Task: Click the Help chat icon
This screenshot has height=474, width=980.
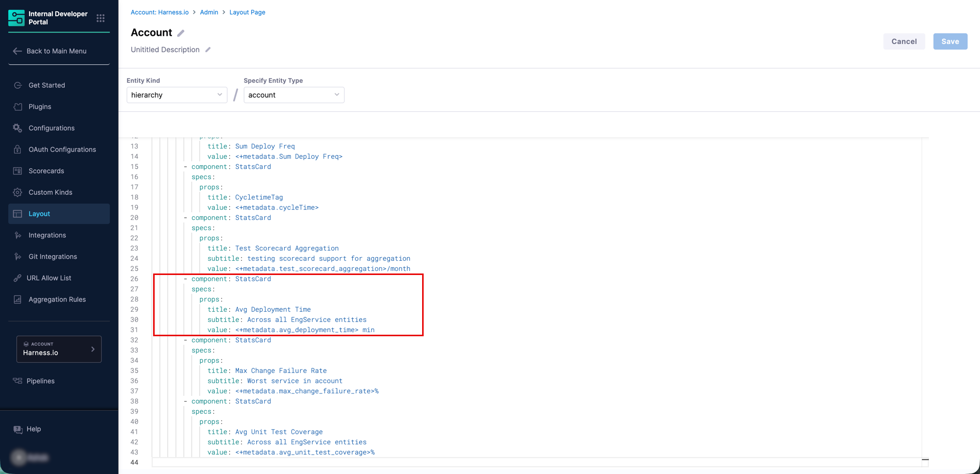Action: tap(18, 429)
